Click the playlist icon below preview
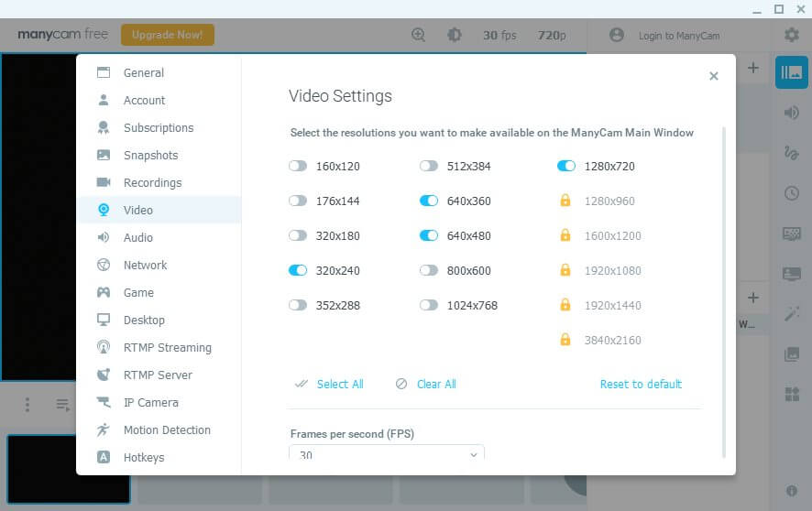The height and width of the screenshot is (511, 812). tap(62, 405)
